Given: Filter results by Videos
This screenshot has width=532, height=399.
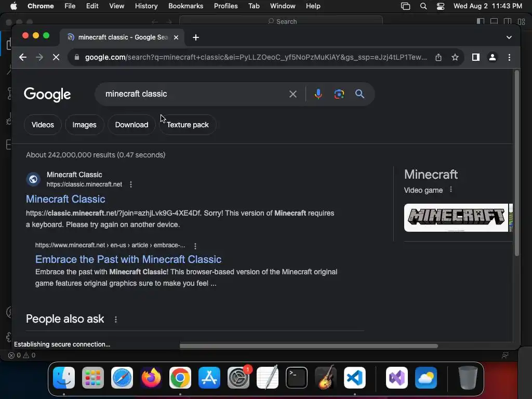Looking at the screenshot, I should click(43, 125).
